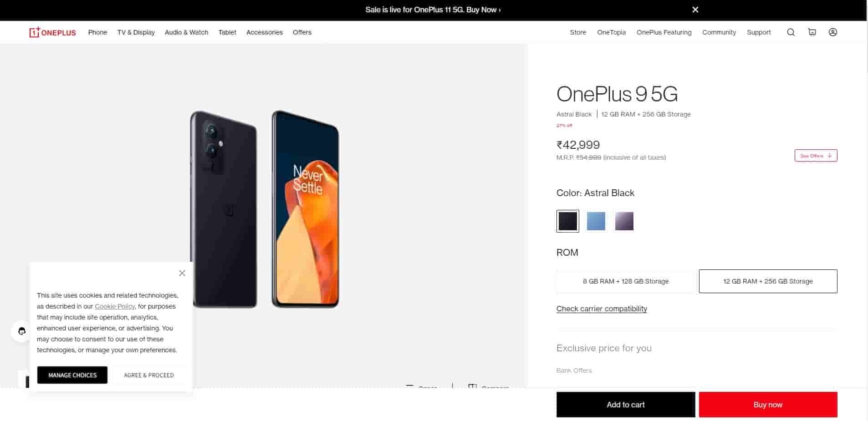Choose the Astral Black color swatch
The width and height of the screenshot is (868, 421).
point(568,221)
